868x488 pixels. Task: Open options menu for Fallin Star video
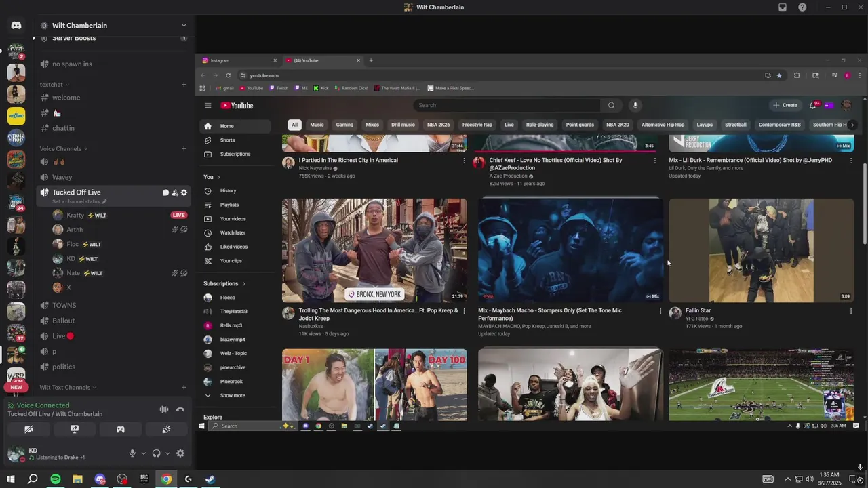[851, 311]
